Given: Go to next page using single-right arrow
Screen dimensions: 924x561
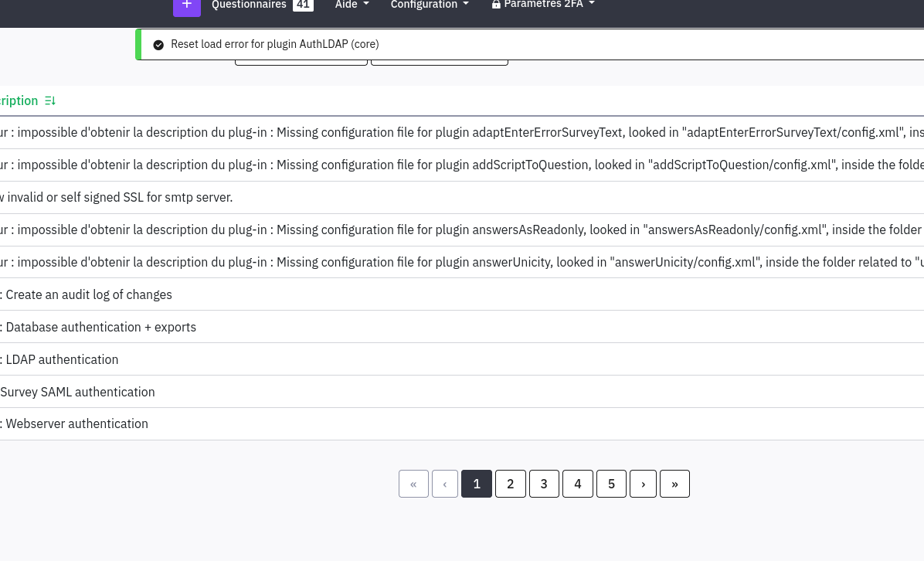Looking at the screenshot, I should 643,484.
